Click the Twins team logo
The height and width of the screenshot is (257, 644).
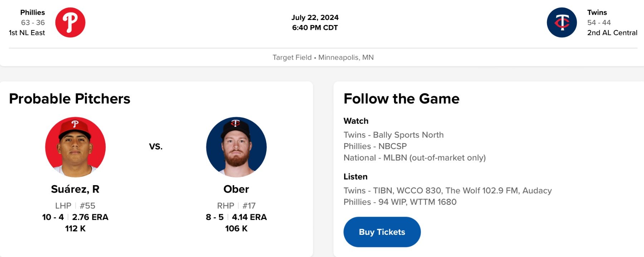pos(562,23)
